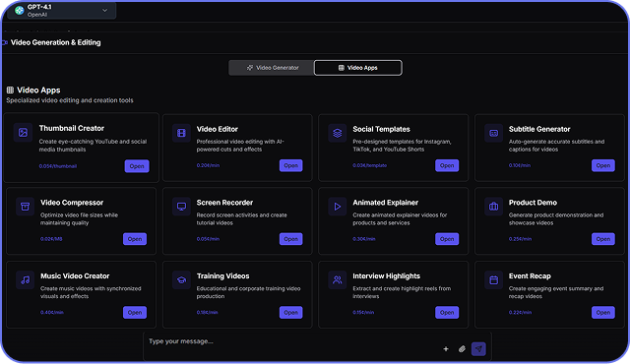Click the Product Demo briefcase icon

click(x=493, y=207)
